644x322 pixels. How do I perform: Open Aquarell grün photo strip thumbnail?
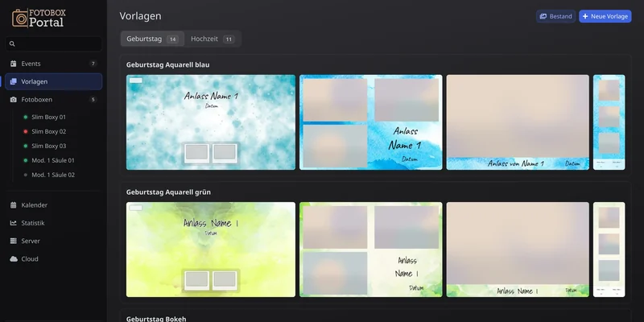pos(609,250)
